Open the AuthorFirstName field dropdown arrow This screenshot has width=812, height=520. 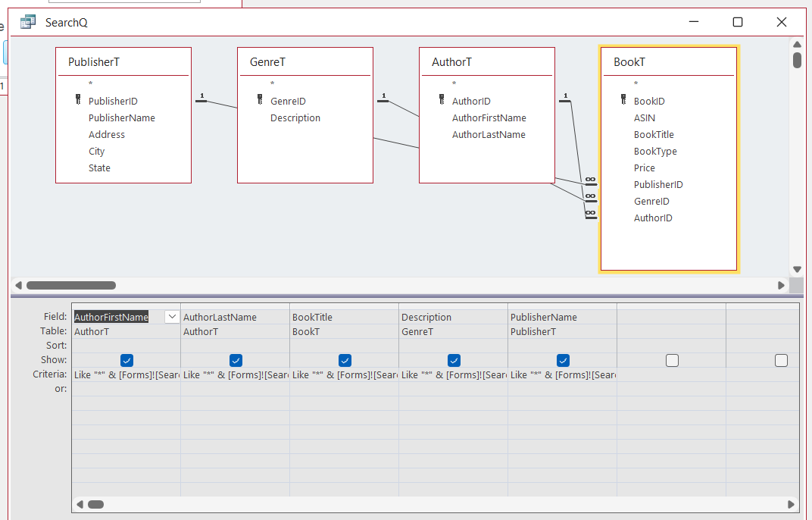point(172,317)
